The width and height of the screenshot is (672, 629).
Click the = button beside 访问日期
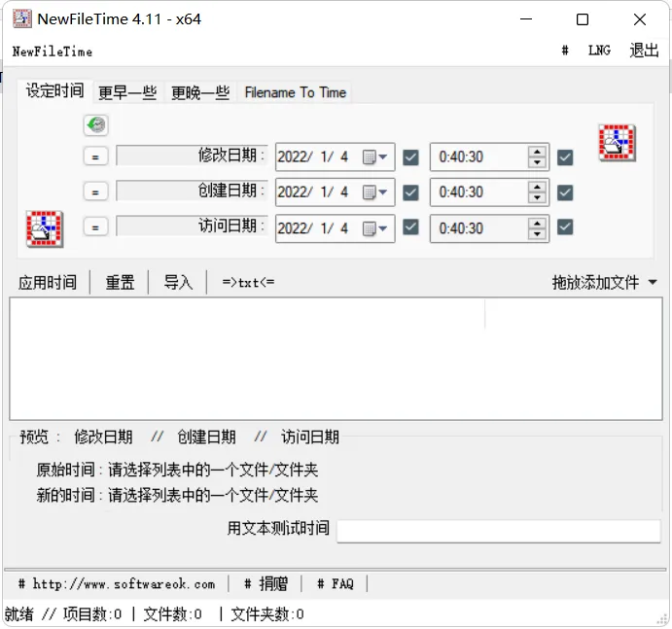click(95, 227)
